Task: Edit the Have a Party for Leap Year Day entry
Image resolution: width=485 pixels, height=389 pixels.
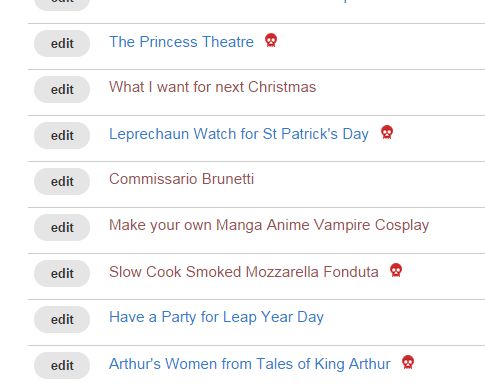Action: coord(62,319)
